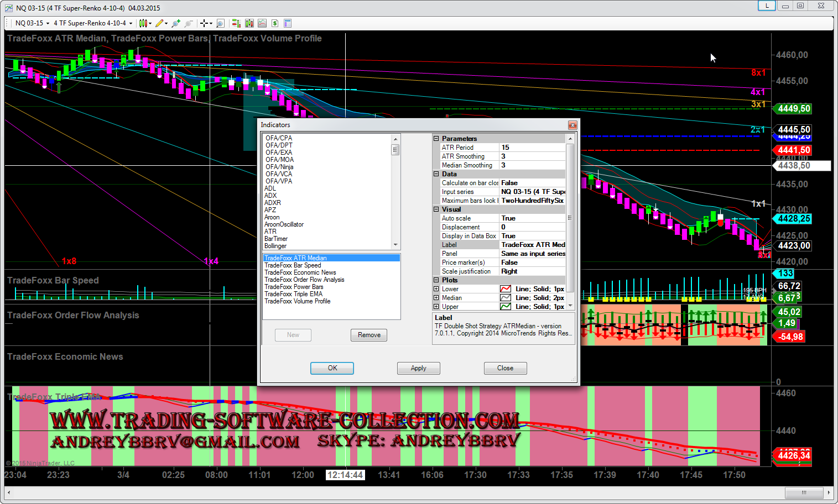Click the ATR Period value field
The image size is (838, 504).
[532, 148]
